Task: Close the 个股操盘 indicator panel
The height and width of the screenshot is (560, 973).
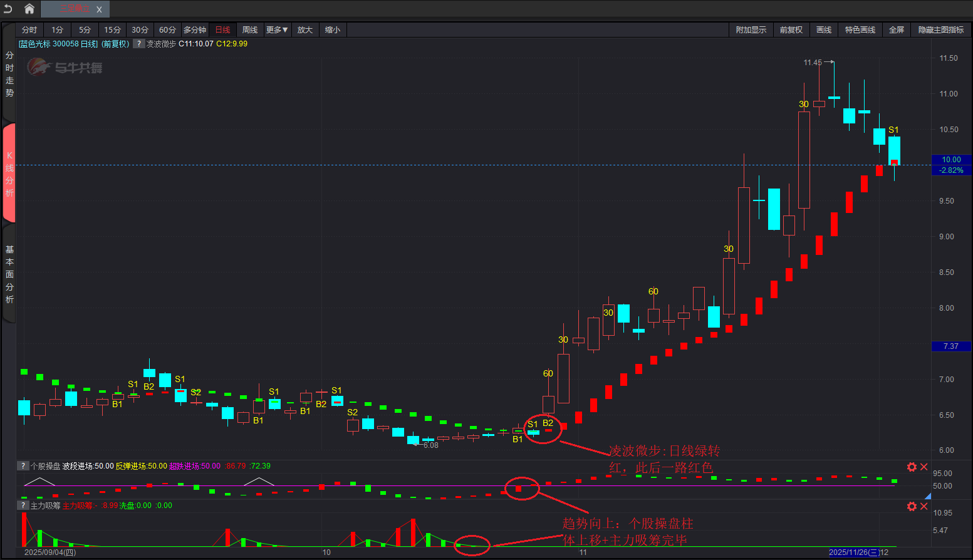Action: pyautogui.click(x=924, y=467)
